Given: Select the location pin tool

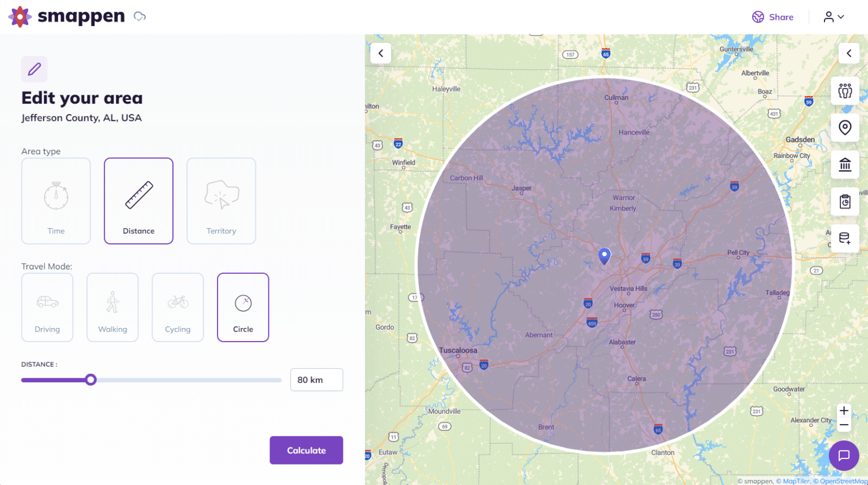Looking at the screenshot, I should [844, 128].
